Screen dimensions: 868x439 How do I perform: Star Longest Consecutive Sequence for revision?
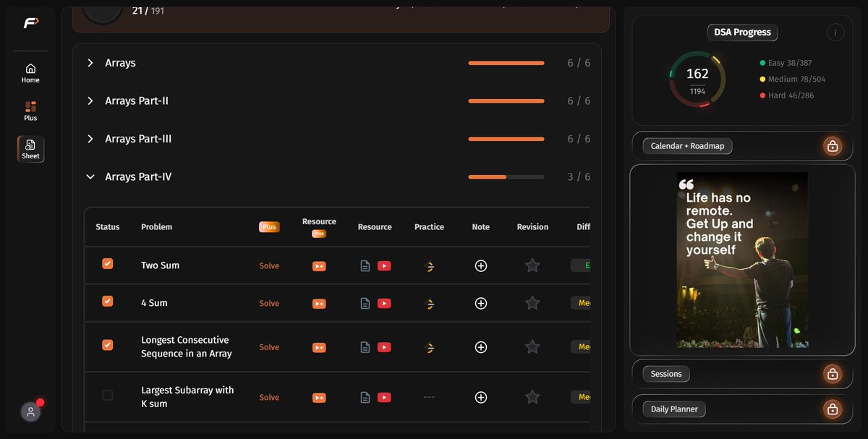pos(532,347)
